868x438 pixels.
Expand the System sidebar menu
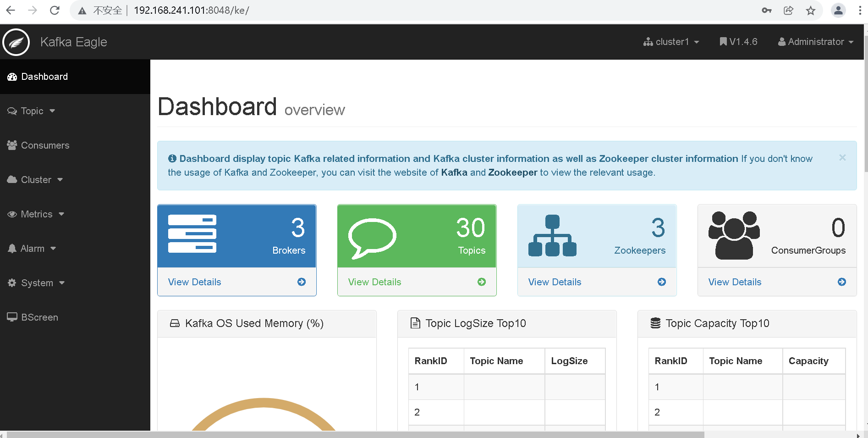75,283
